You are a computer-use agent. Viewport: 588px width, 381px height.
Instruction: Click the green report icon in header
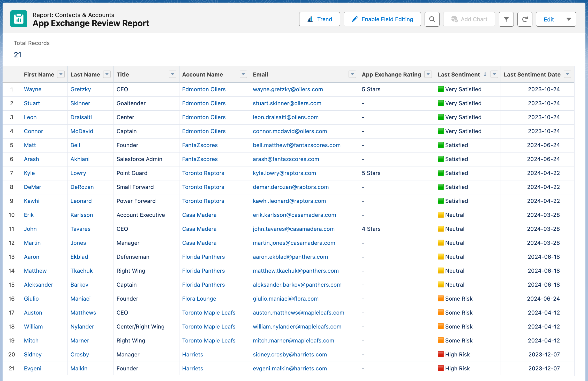[x=19, y=19]
